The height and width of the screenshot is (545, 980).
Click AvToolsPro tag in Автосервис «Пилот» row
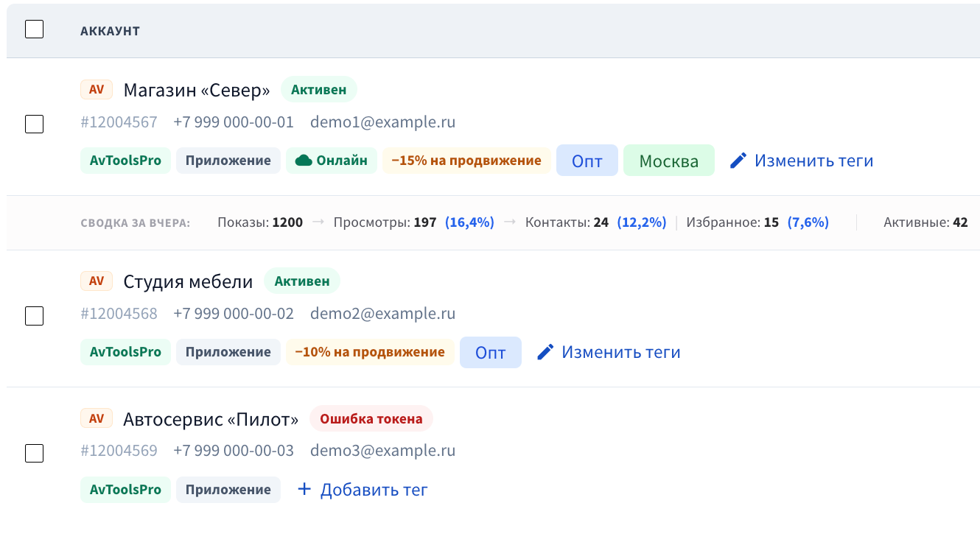[125, 489]
